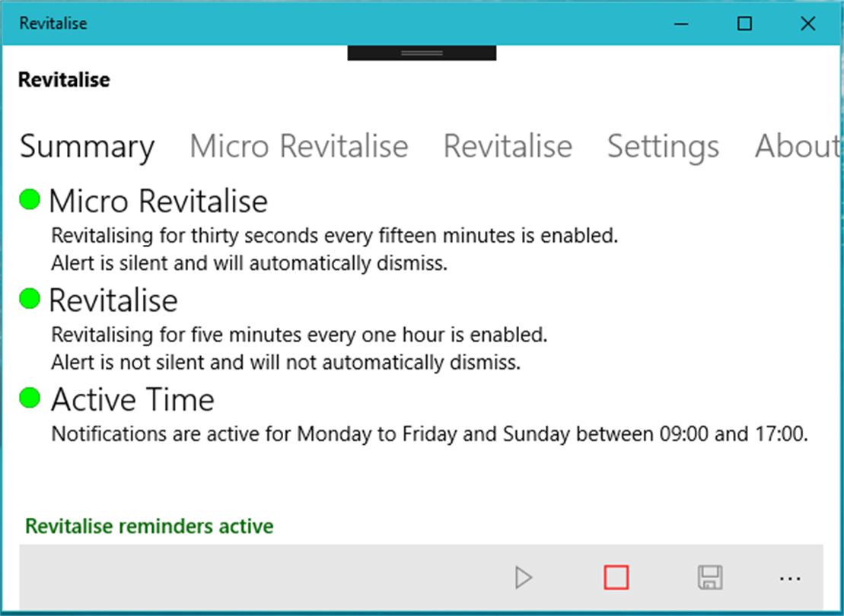Open the more options ellipsis menu
Screen dimensions: 844x616
790,579
